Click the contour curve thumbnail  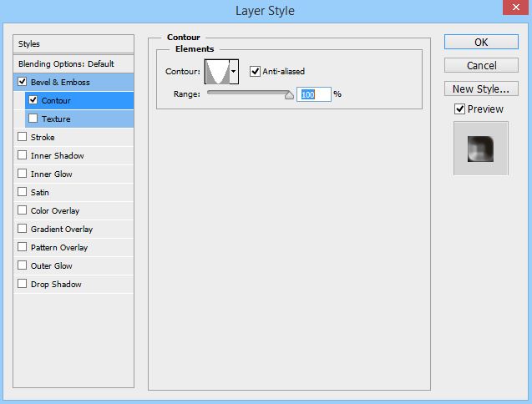point(217,72)
